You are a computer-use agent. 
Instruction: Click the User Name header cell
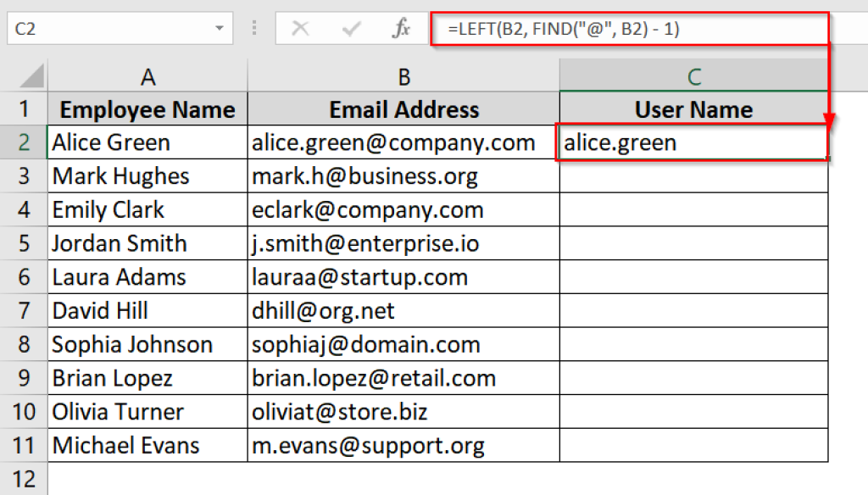[x=693, y=108]
